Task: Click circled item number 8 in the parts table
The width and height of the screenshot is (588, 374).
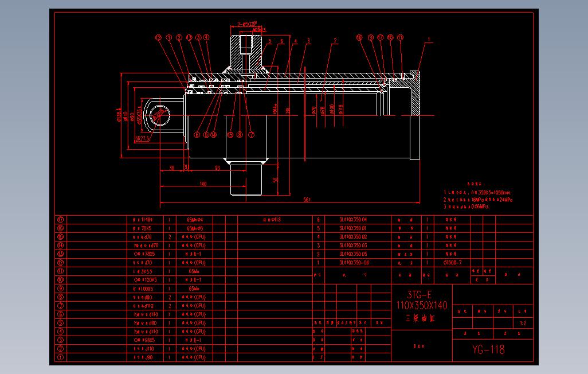Action: tap(60, 297)
